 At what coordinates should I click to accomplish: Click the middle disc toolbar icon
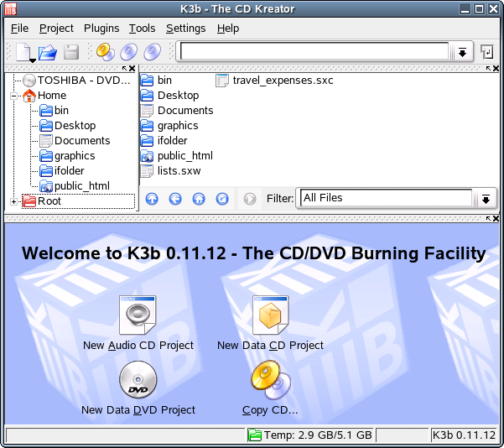click(129, 52)
